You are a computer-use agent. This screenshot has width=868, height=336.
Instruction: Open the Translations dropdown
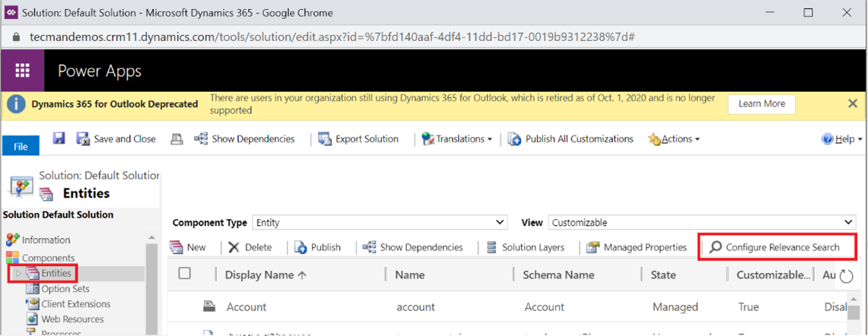point(457,139)
